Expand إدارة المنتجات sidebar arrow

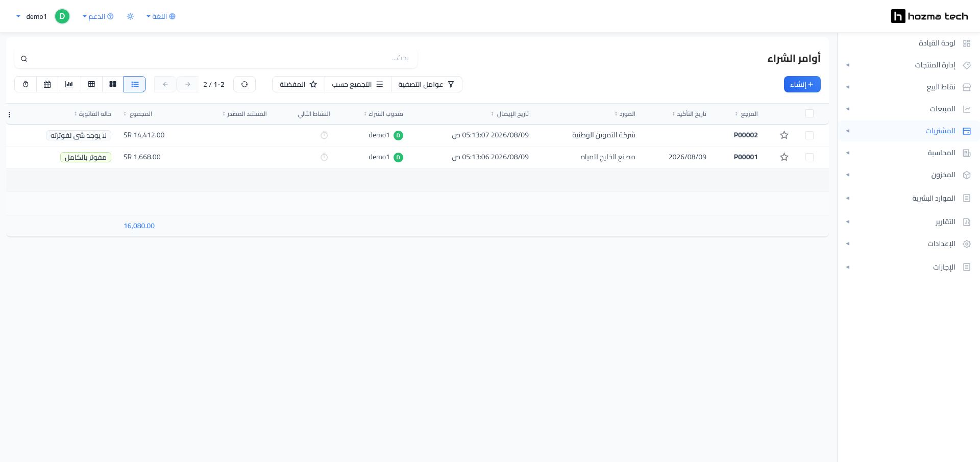point(848,65)
